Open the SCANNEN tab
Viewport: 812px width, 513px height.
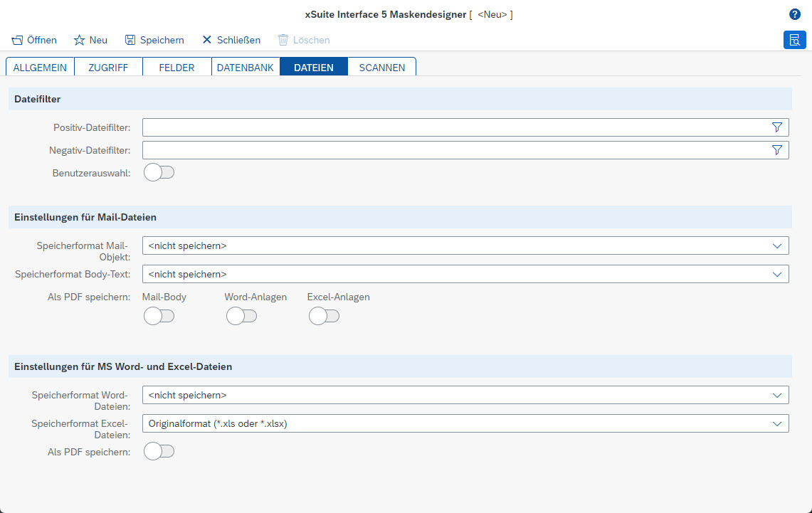coord(381,67)
